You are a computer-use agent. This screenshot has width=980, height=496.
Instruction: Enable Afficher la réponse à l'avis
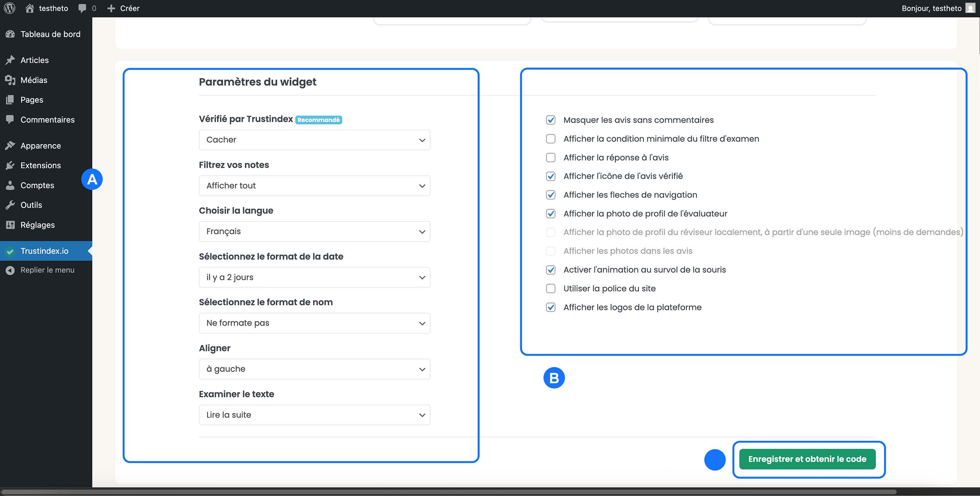tap(550, 157)
